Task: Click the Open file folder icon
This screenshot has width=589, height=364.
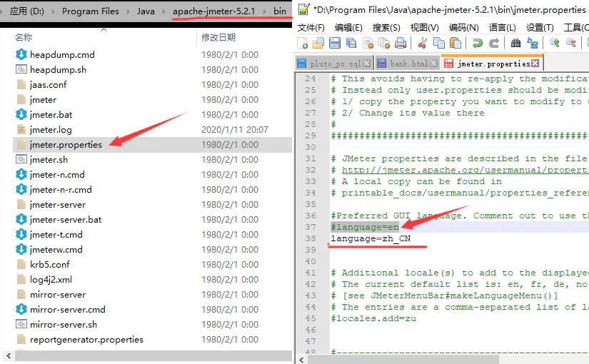Action: (318, 44)
